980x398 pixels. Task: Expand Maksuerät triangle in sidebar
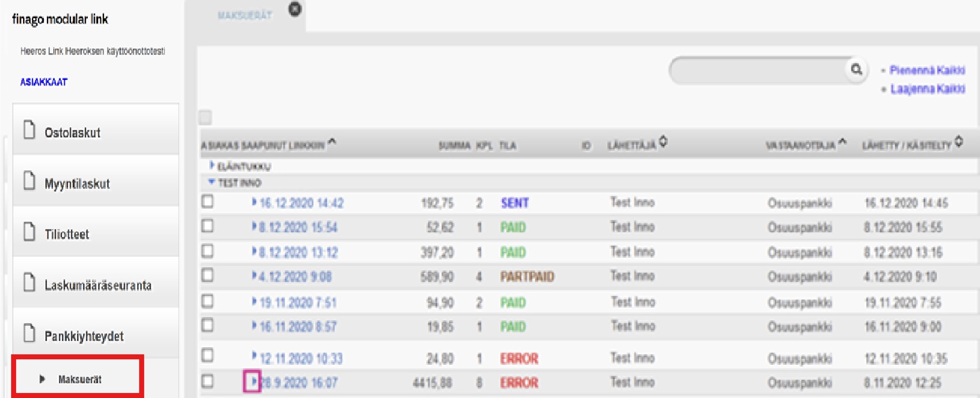click(42, 379)
